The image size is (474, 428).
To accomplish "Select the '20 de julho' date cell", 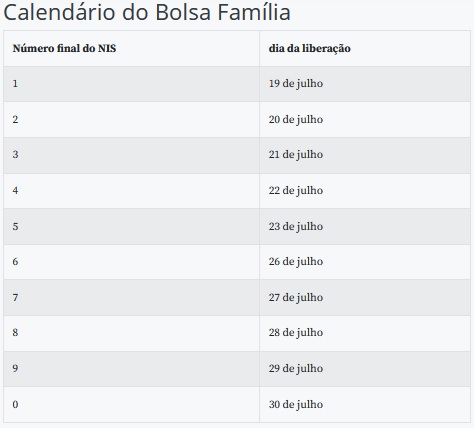I will pyautogui.click(x=365, y=119).
